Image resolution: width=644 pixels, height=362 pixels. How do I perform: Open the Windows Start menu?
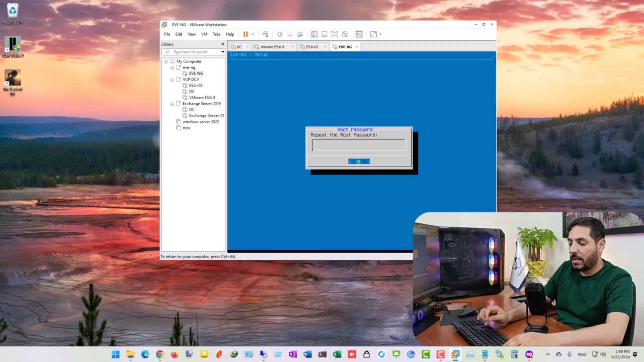click(x=115, y=354)
